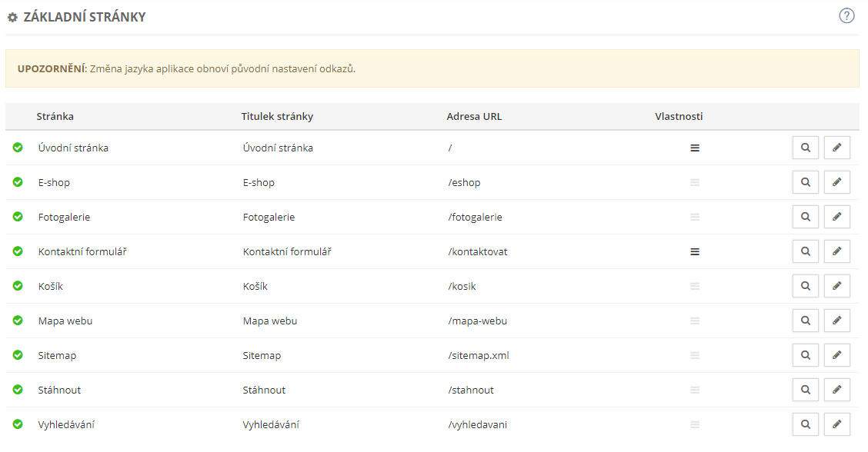Click pencil icon in the Sitemap row
This screenshot has height=452, width=868.
click(x=837, y=355)
